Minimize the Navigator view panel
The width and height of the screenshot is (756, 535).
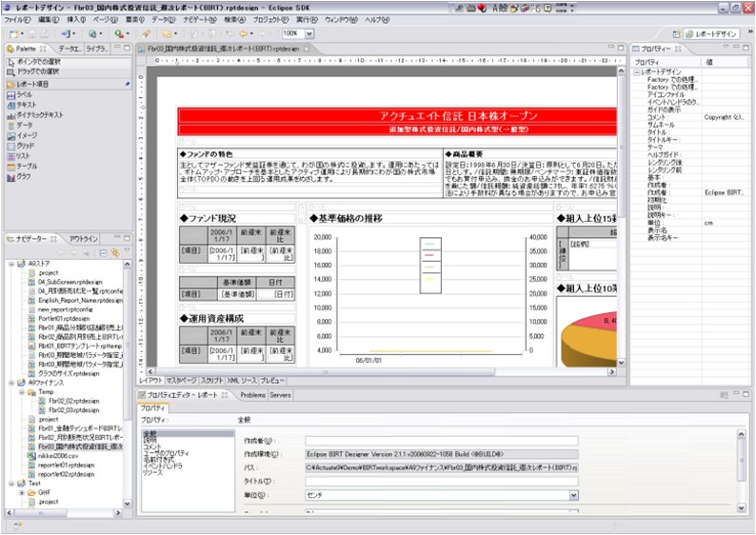click(117, 238)
